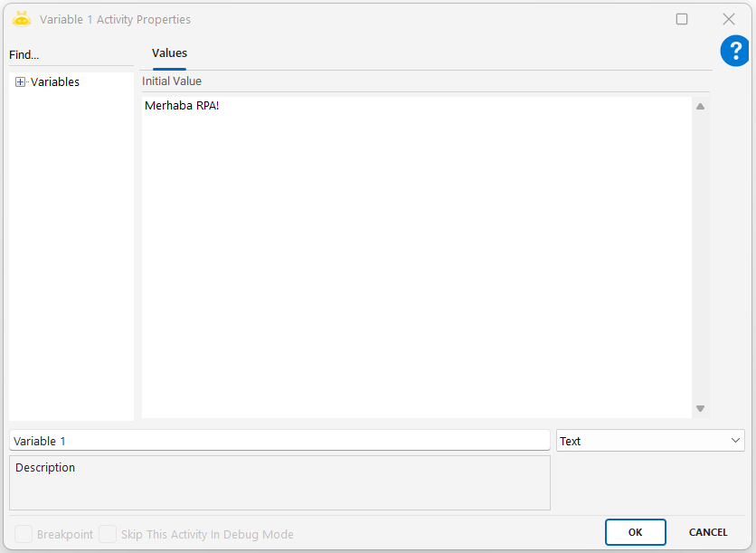The image size is (756, 553).
Task: Toggle Skip This Activity In Debug Mode
Action: (108, 534)
